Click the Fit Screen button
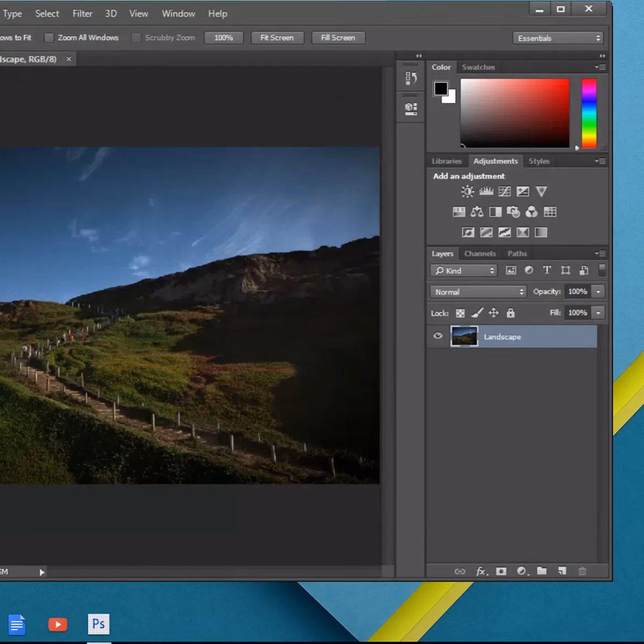This screenshot has width=644, height=644. (277, 38)
